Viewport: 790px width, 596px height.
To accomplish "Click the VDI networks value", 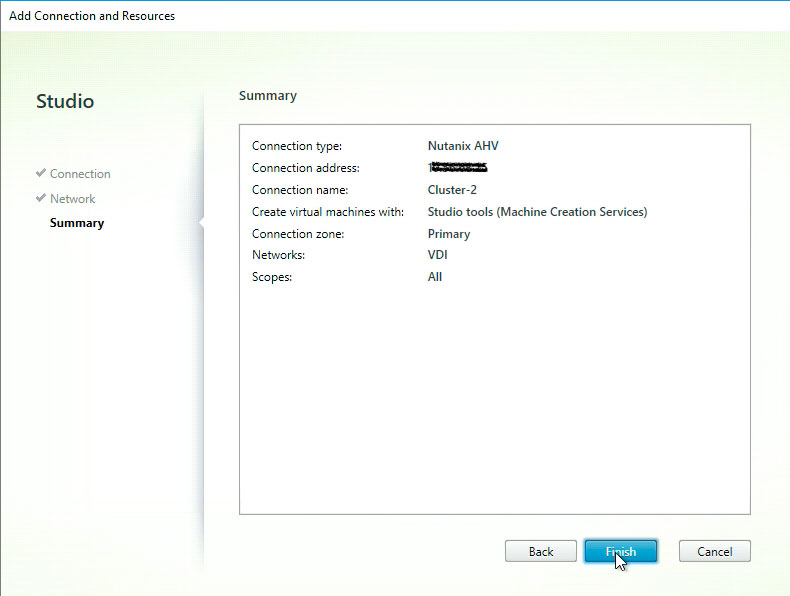I will pyautogui.click(x=437, y=255).
